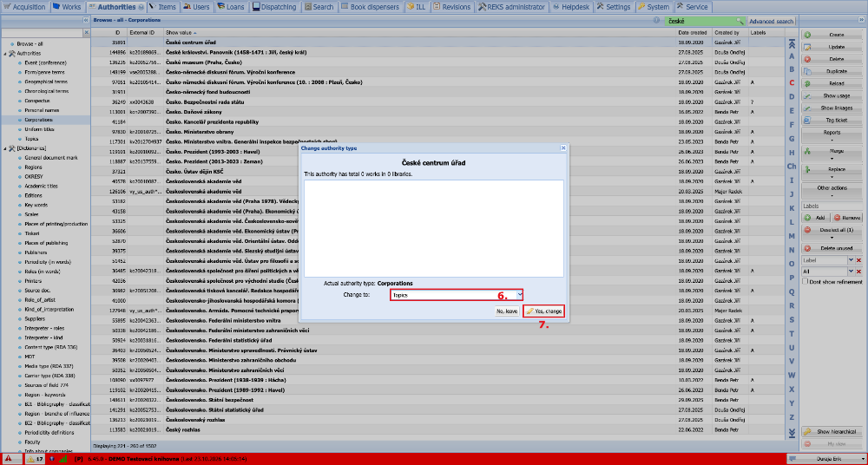
Task: Open Show linkages
Action: [832, 108]
